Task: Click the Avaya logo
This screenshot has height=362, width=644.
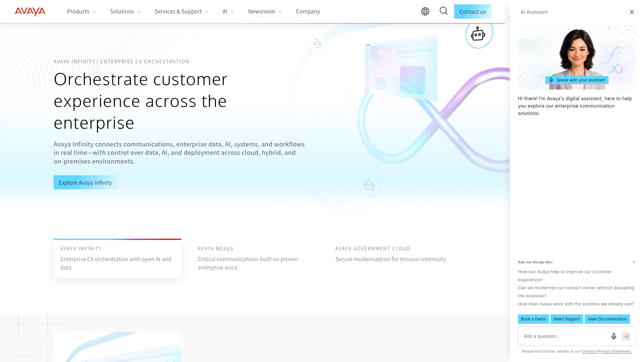Action: pos(30,11)
